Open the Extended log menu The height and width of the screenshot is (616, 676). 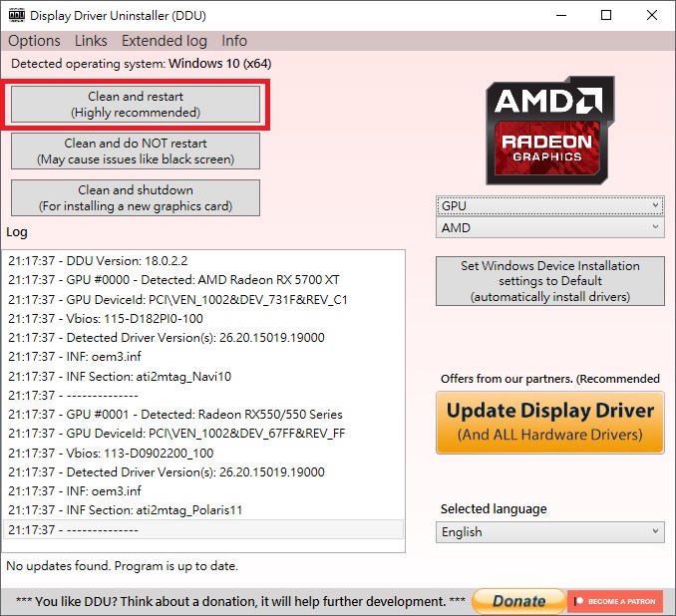click(x=165, y=41)
